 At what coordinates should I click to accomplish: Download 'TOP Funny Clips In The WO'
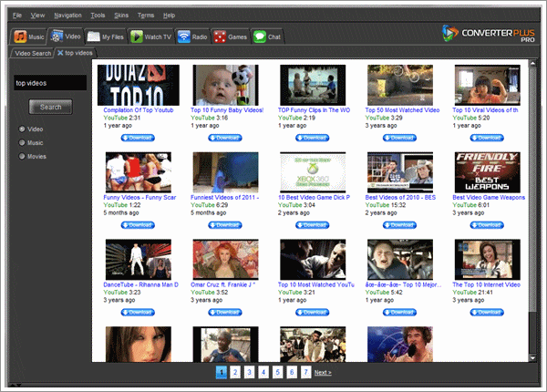(x=312, y=138)
